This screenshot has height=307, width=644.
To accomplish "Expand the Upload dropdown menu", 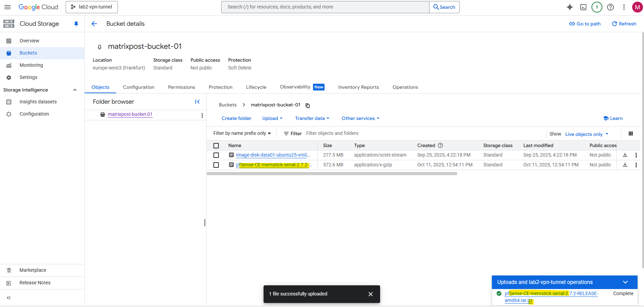I will [272, 118].
